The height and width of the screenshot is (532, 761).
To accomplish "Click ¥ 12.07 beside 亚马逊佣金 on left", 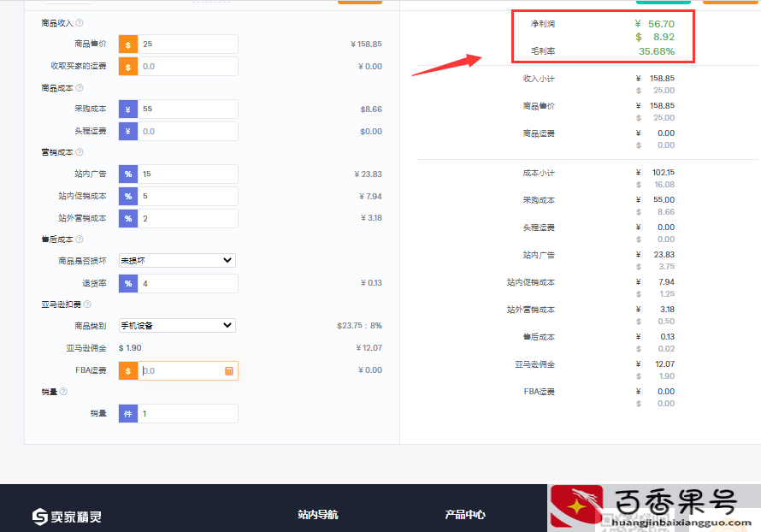I will pos(369,348).
